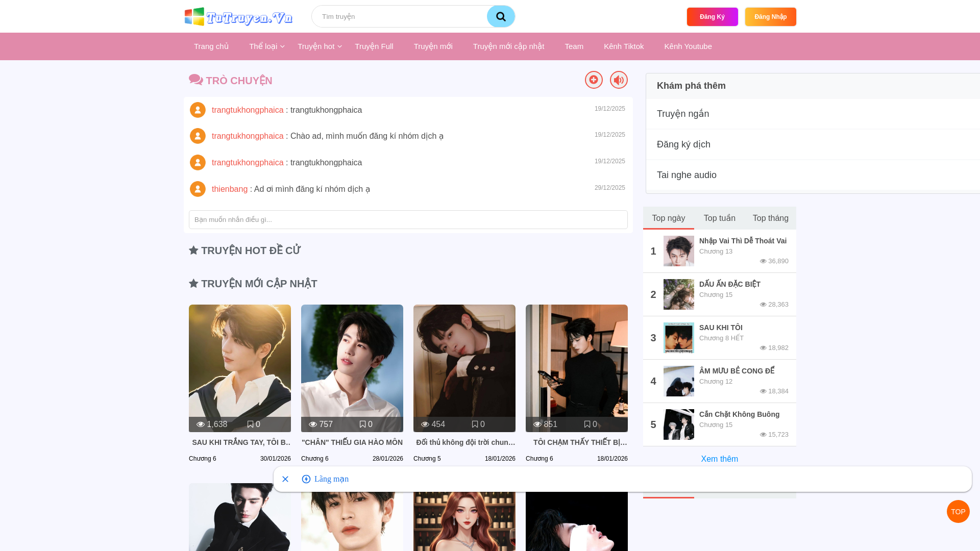Open the Tai nghe audio link
This screenshot has height=551, width=980.
[813, 175]
